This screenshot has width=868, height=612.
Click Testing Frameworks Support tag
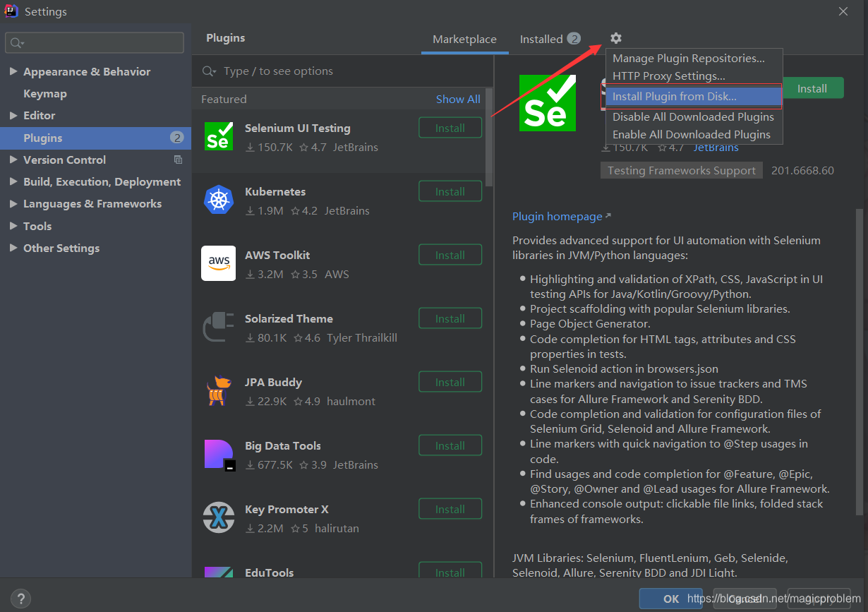(682, 171)
